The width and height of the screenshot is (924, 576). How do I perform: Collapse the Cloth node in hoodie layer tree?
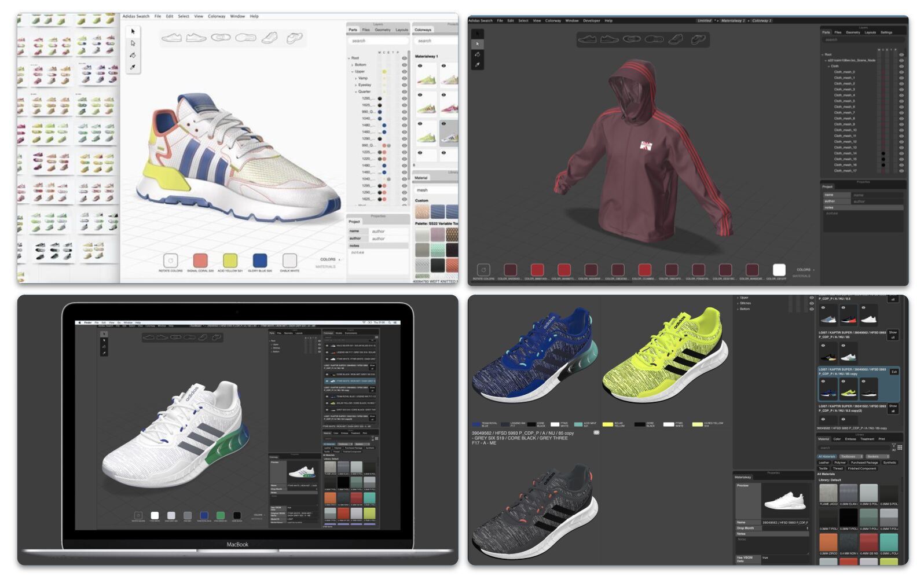828,67
